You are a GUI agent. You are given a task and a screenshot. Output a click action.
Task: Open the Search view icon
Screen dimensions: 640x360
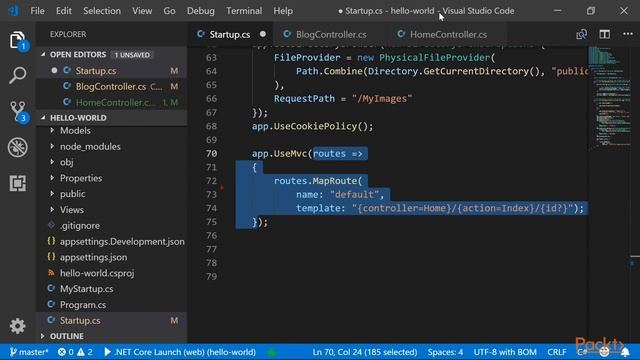coord(18,76)
